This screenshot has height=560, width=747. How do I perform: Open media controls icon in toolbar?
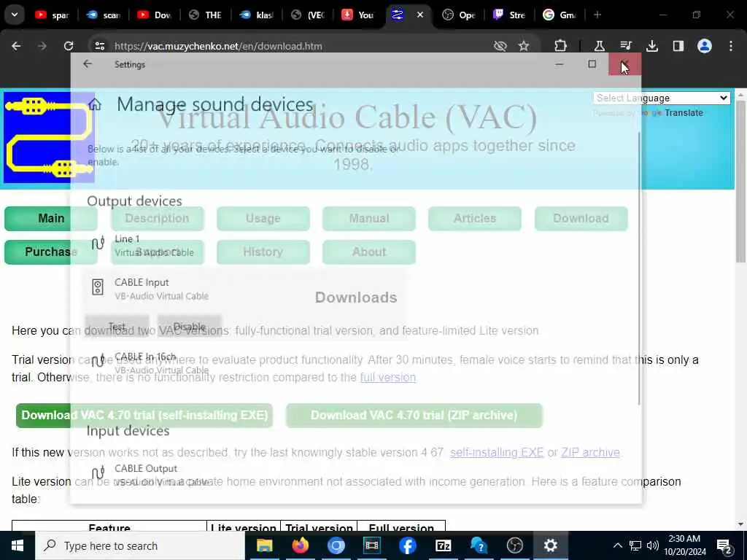(625, 46)
